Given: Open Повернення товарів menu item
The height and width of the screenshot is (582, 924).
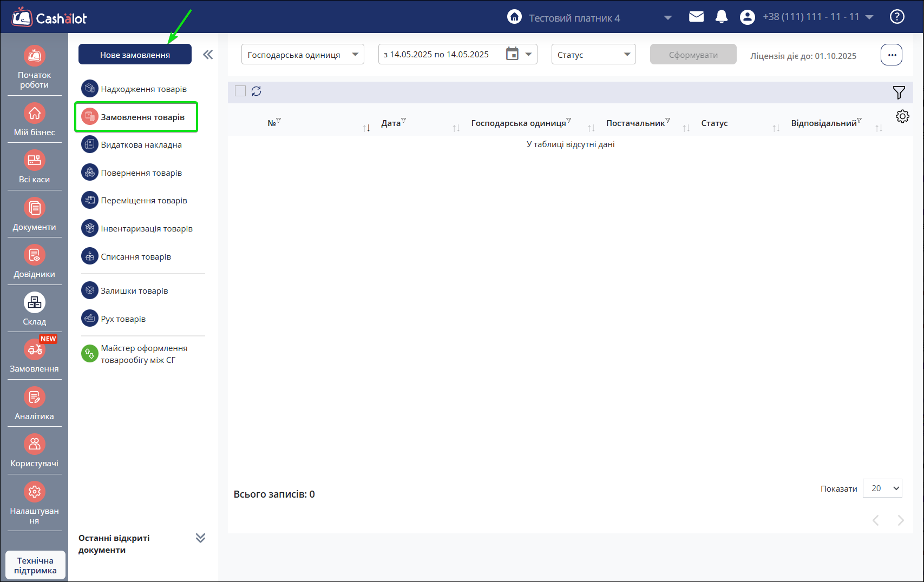Looking at the screenshot, I should click(x=132, y=173).
